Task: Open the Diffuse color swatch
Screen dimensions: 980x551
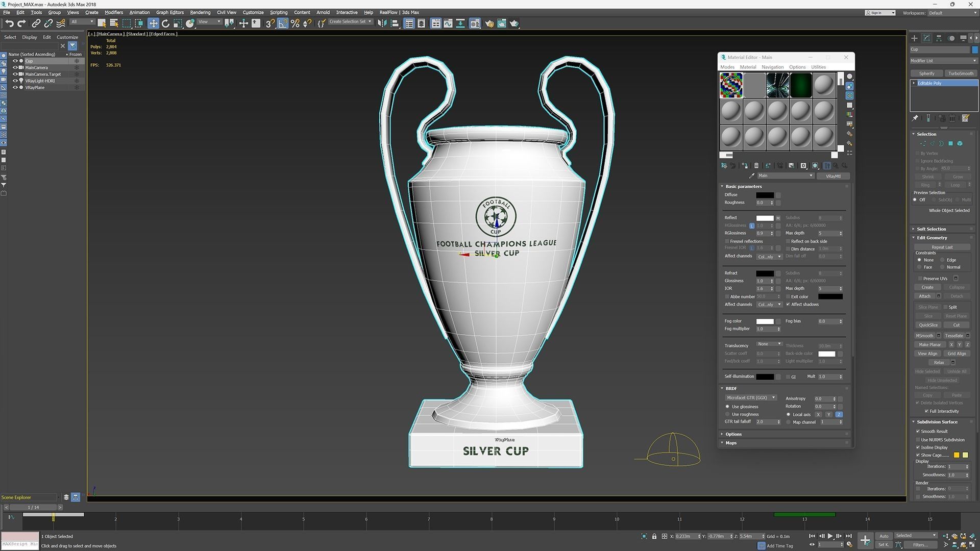Action: [x=765, y=195]
